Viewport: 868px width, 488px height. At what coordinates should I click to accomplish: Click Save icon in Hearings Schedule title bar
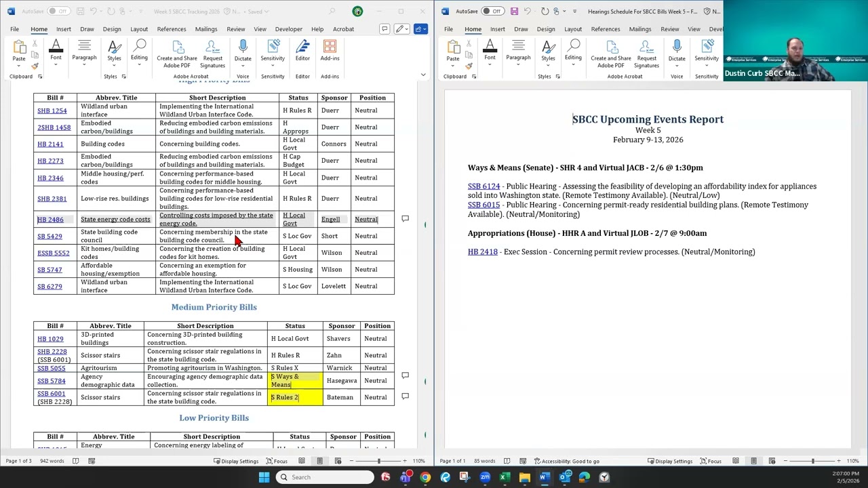point(514,12)
